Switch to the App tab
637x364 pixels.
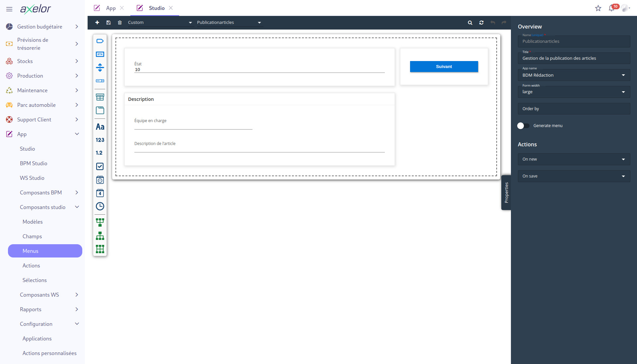point(111,8)
